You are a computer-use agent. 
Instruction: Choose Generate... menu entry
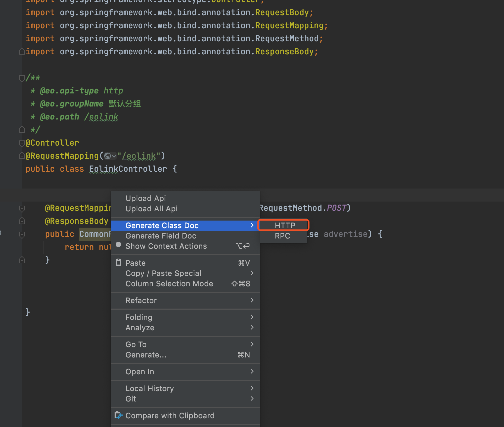pyautogui.click(x=185, y=355)
